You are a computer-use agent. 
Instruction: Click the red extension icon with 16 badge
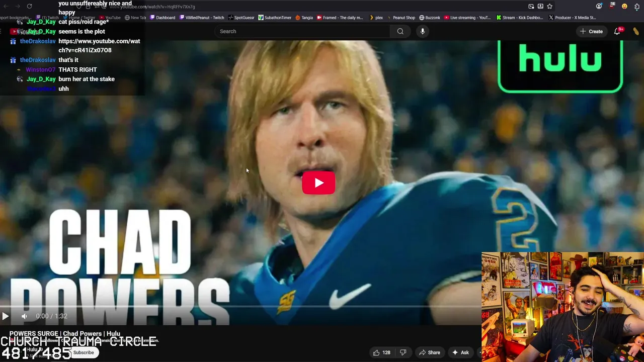pyautogui.click(x=612, y=6)
